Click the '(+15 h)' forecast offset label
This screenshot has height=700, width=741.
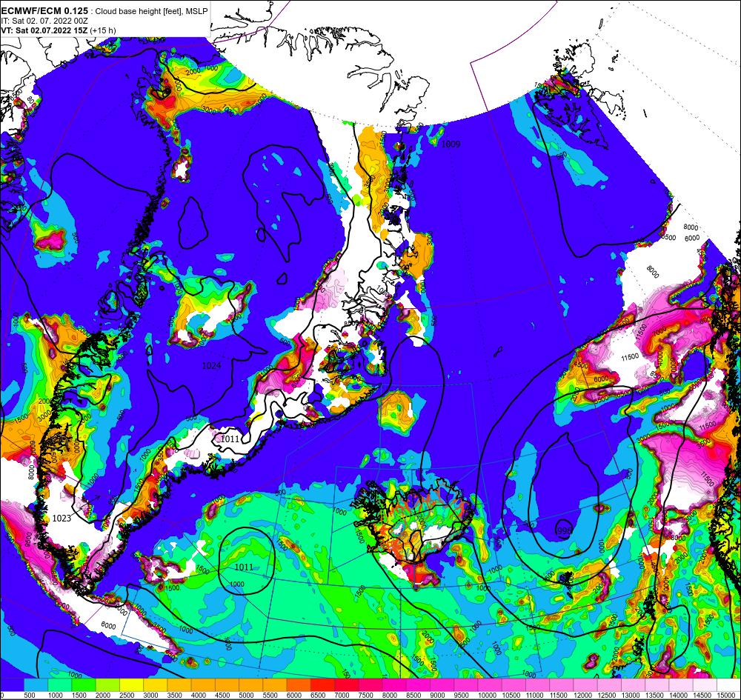pyautogui.click(x=104, y=30)
